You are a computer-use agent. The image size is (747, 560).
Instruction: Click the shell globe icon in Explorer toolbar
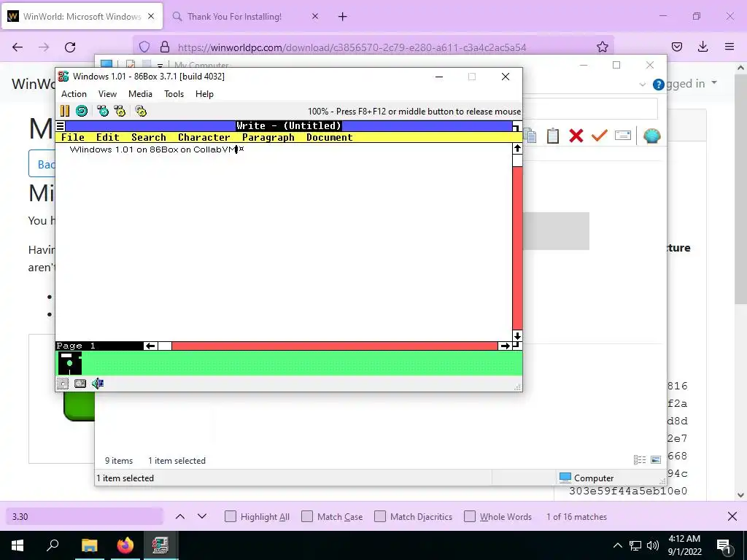[x=651, y=136]
